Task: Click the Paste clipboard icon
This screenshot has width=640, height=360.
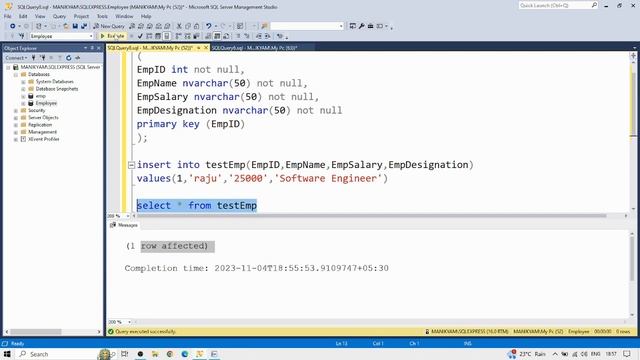Action: click(196, 26)
